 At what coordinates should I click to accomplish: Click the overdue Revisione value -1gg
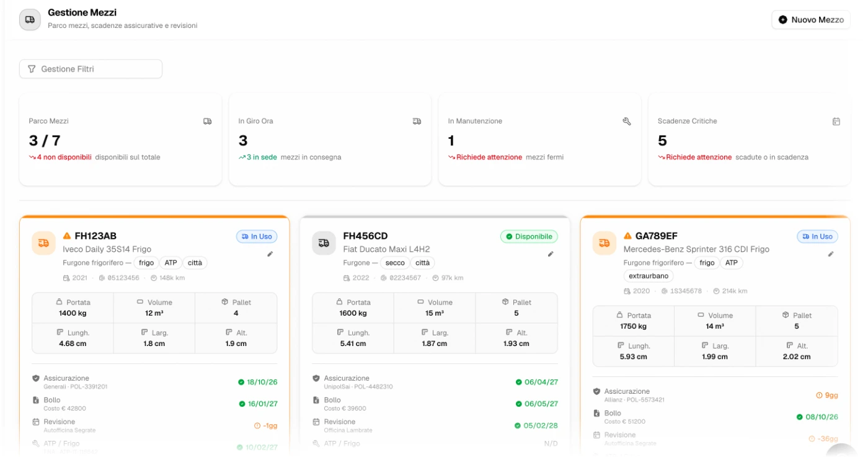269,425
